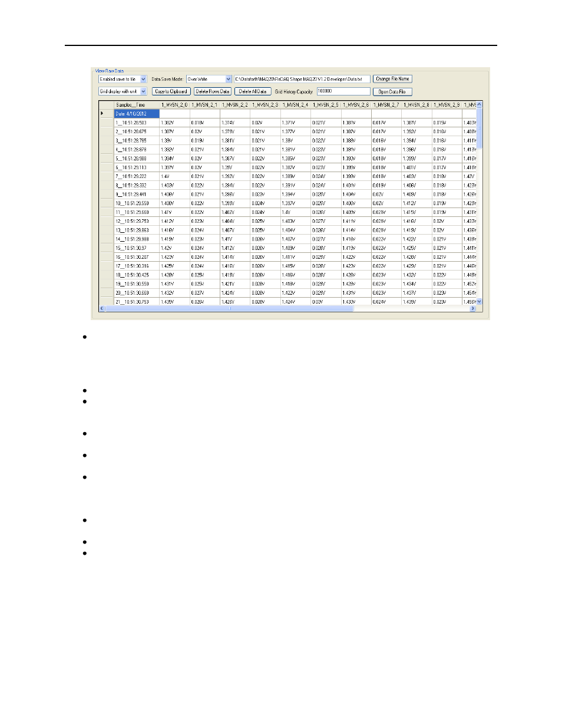Click the 1_MVSN_2_4 column header
This screenshot has width=562, height=728.
click(295, 105)
